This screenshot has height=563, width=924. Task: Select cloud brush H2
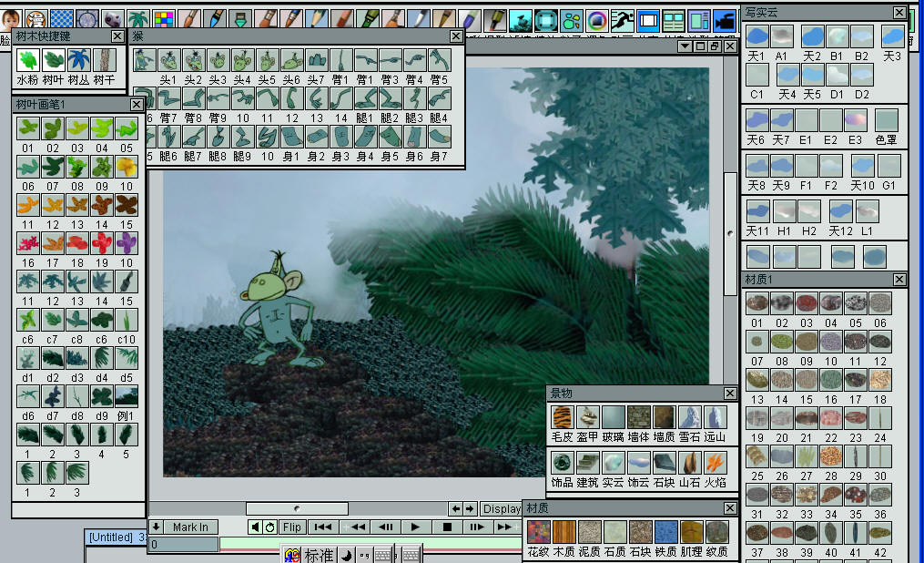pos(809,211)
